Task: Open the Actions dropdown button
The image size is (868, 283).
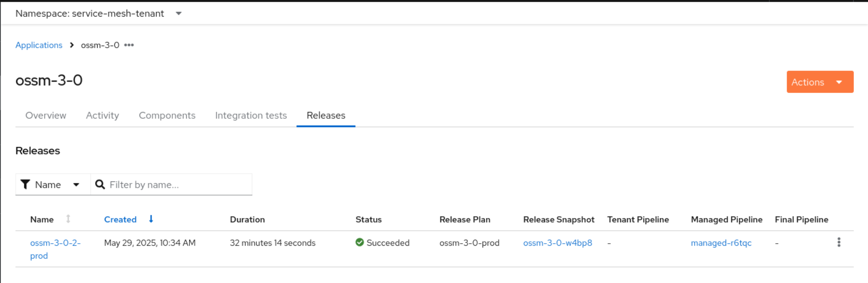Action: (x=819, y=82)
